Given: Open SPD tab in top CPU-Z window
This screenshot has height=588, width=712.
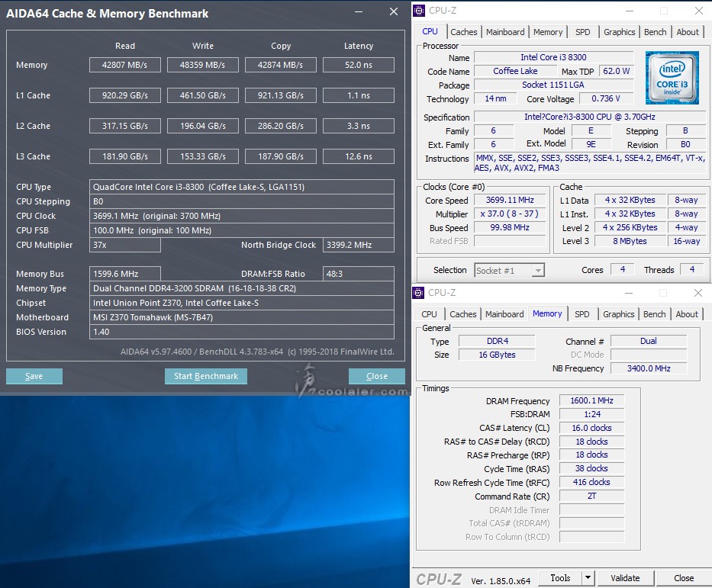Looking at the screenshot, I should 582,32.
